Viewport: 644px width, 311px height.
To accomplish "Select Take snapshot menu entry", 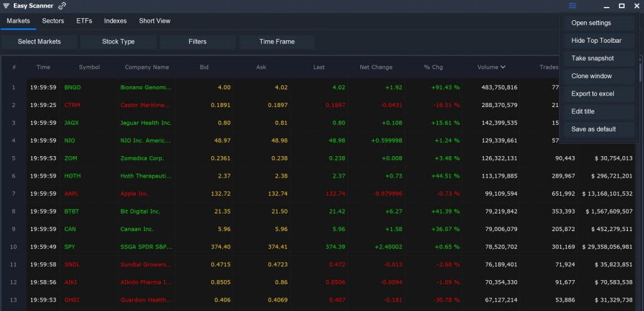I will [599, 59].
